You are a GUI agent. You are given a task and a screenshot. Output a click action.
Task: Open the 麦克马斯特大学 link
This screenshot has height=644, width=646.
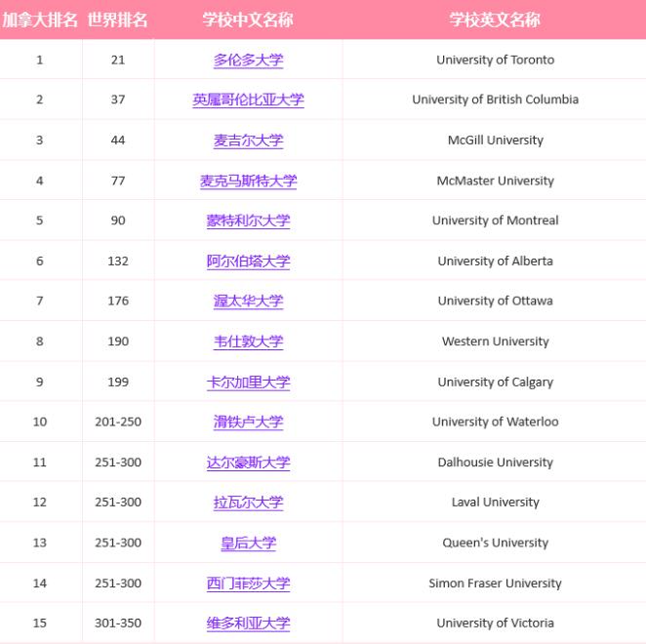(x=248, y=181)
